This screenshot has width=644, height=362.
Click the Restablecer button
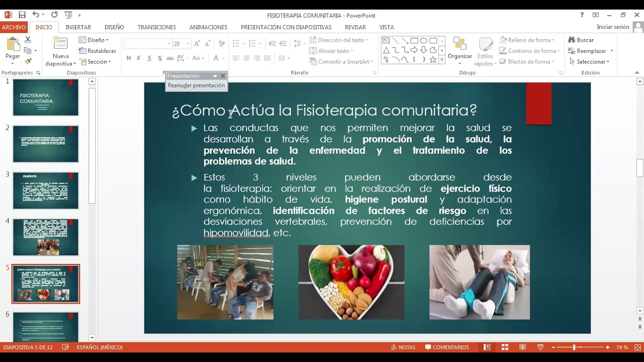98,51
